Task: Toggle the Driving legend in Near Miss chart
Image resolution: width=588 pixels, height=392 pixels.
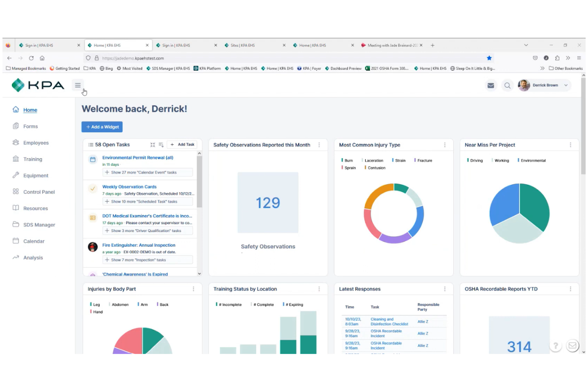Action: [x=475, y=160]
